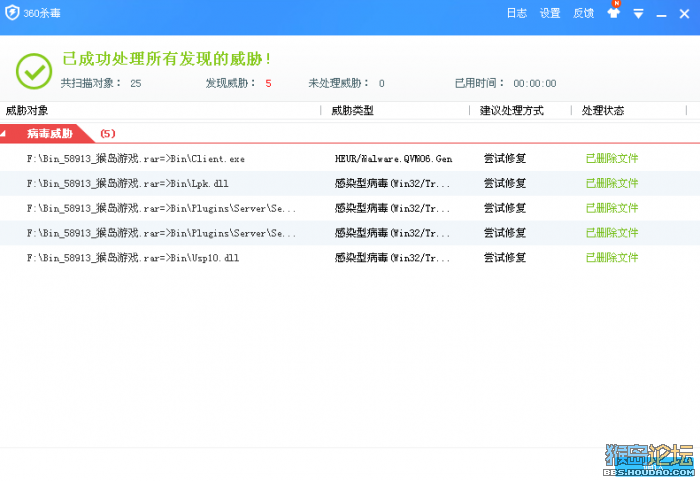Select the Bin\Usp10.dll threat row
This screenshot has height=481, width=700.
point(350,258)
